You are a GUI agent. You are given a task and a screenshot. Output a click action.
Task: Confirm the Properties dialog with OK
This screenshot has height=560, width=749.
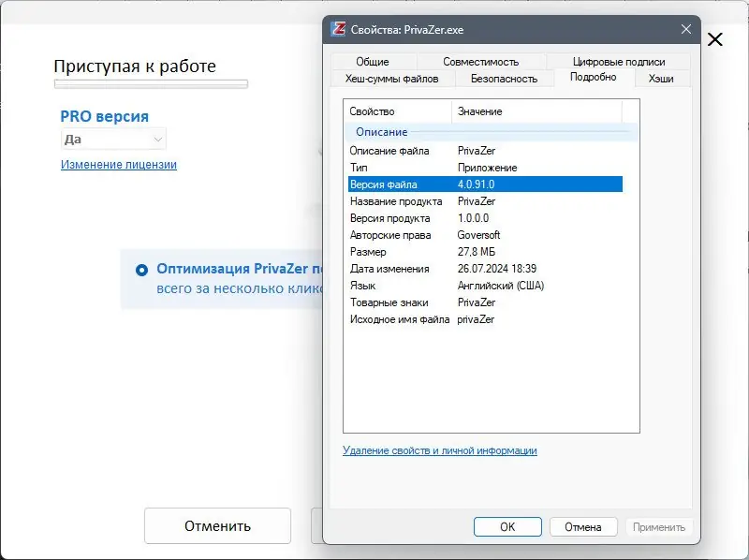pos(507,526)
